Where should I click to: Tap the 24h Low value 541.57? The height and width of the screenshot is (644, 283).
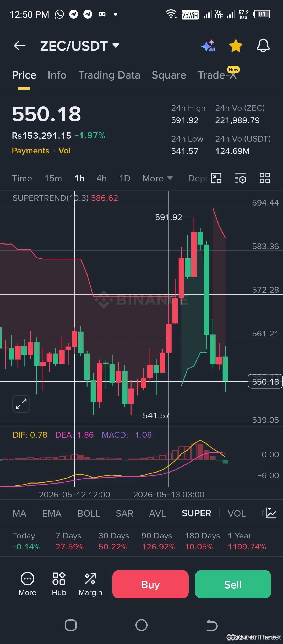pyautogui.click(x=185, y=151)
